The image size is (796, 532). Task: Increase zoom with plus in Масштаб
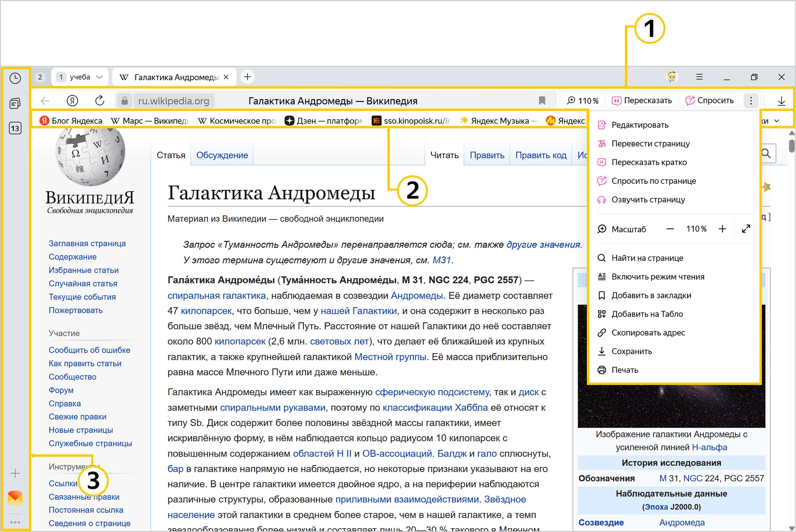coord(722,229)
